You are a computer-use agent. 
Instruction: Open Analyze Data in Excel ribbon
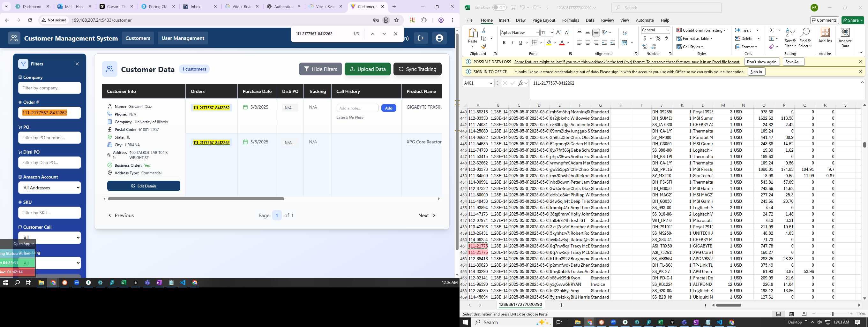point(845,38)
